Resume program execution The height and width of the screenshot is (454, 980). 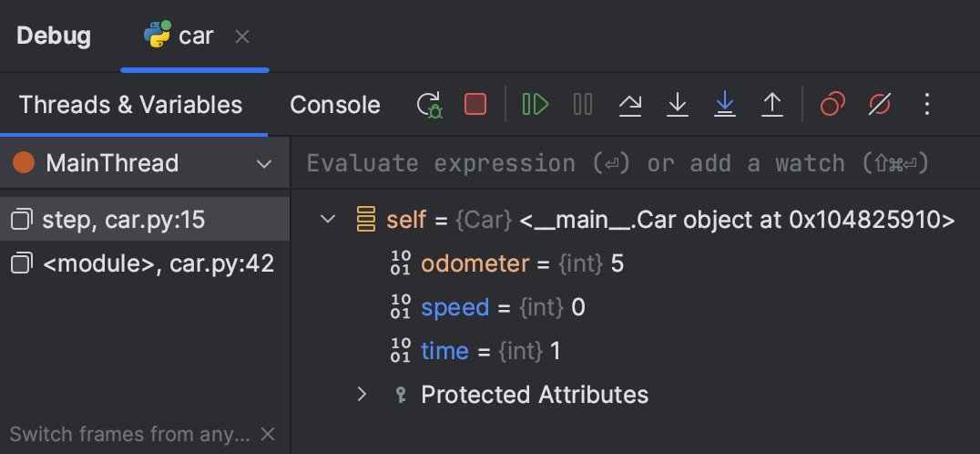536,105
